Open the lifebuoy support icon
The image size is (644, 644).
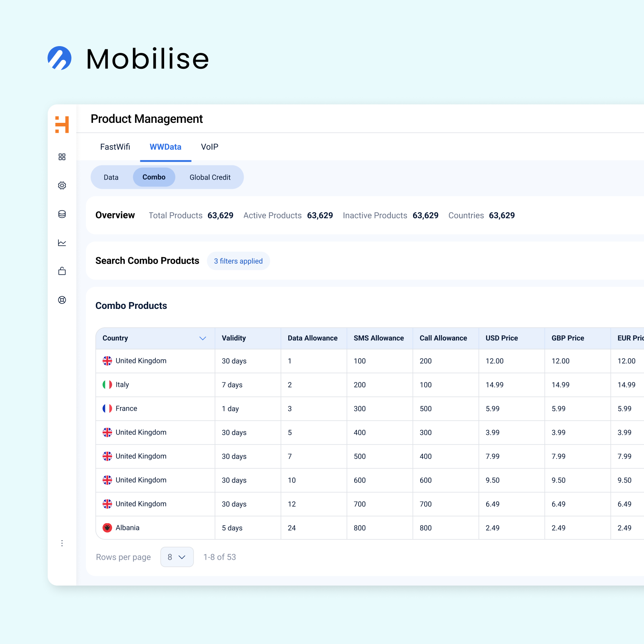click(x=62, y=300)
